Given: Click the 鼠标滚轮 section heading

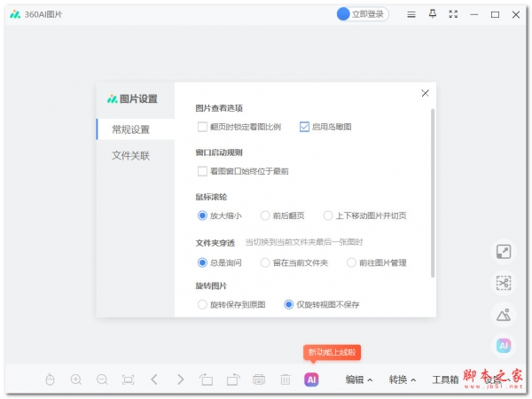Looking at the screenshot, I should [211, 197].
